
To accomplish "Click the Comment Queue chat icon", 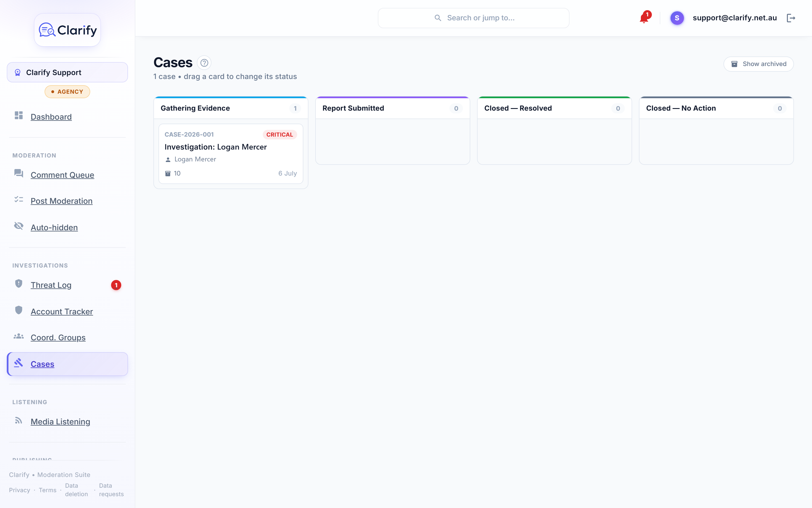I will pos(19,173).
